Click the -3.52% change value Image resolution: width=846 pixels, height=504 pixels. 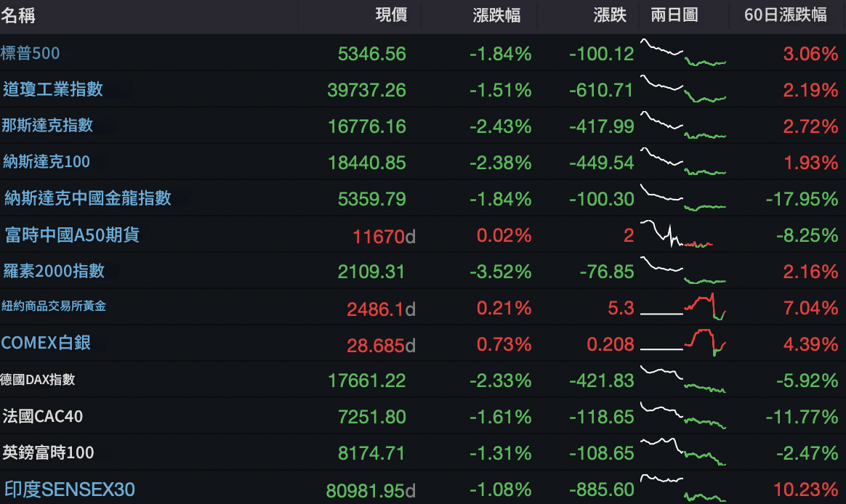tap(501, 272)
